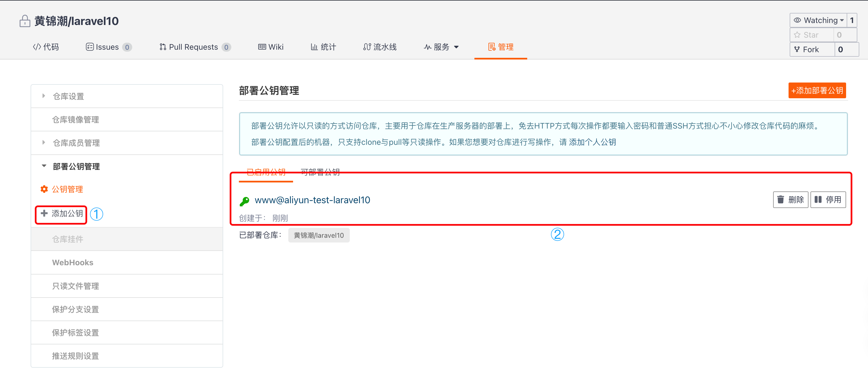This screenshot has height=375, width=868.
Task: Disable the deploy key with 停用
Action: tap(828, 200)
